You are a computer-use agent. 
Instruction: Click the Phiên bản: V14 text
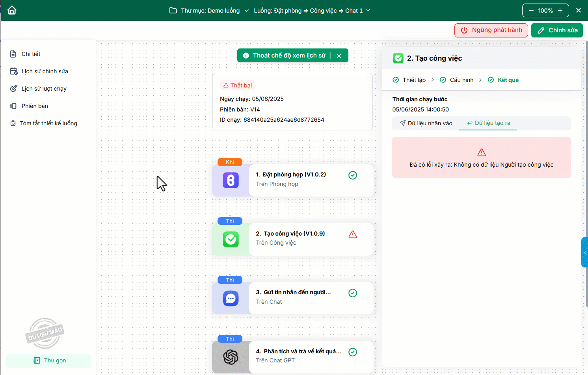pyautogui.click(x=240, y=110)
